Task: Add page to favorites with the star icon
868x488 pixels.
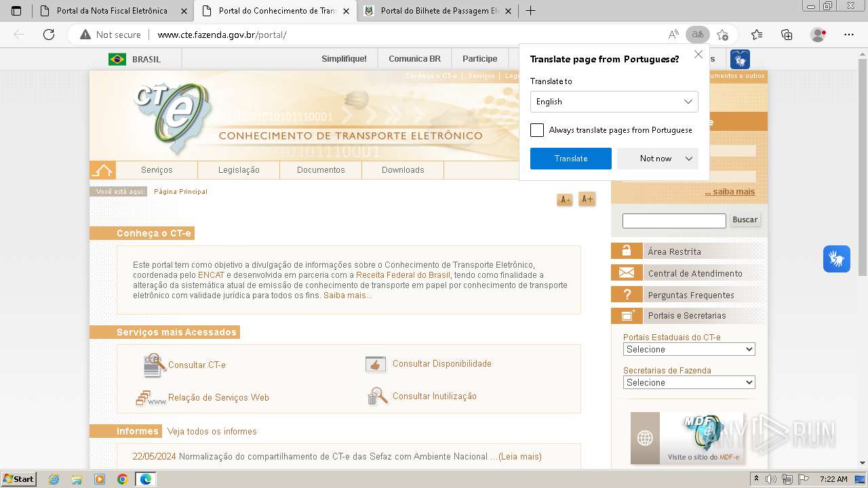Action: pyautogui.click(x=722, y=35)
